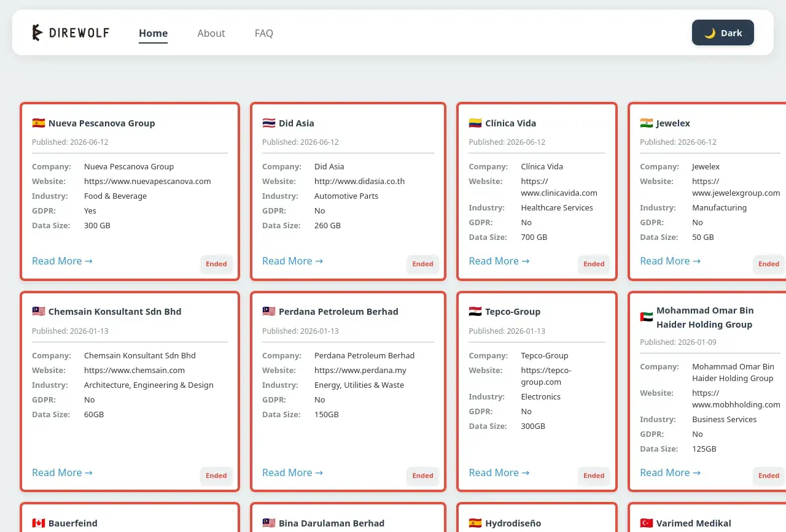Click website http://www.didasia.co.th
This screenshot has width=786, height=532.
359,181
